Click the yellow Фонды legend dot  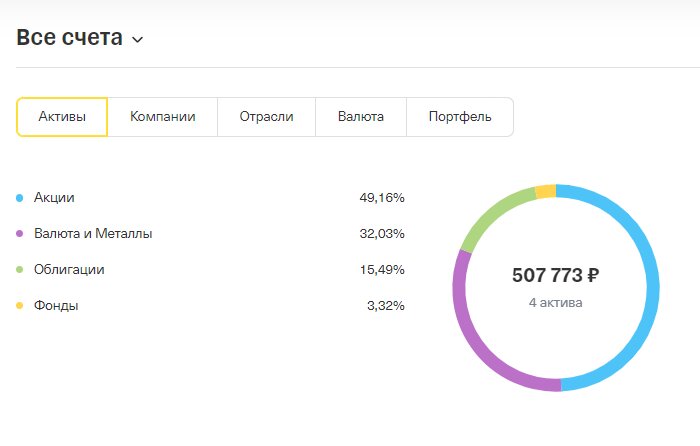click(x=20, y=306)
